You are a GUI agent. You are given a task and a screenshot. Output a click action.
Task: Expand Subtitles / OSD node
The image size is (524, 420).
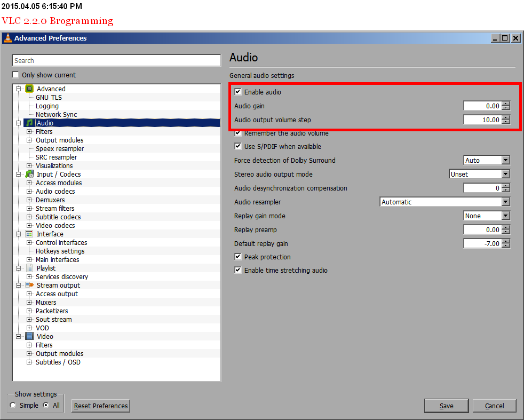[29, 362]
